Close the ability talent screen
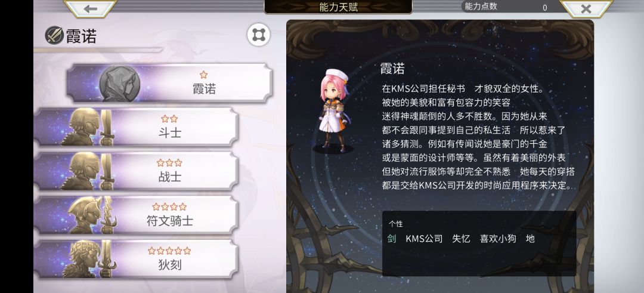Image resolution: width=644 pixels, height=293 pixels. tap(586, 8)
